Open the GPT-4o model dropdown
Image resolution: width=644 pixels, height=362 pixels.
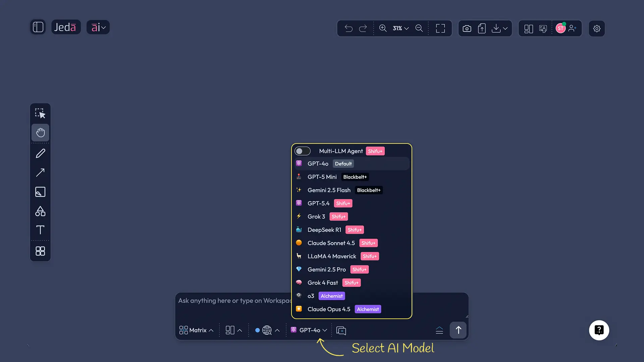click(309, 330)
